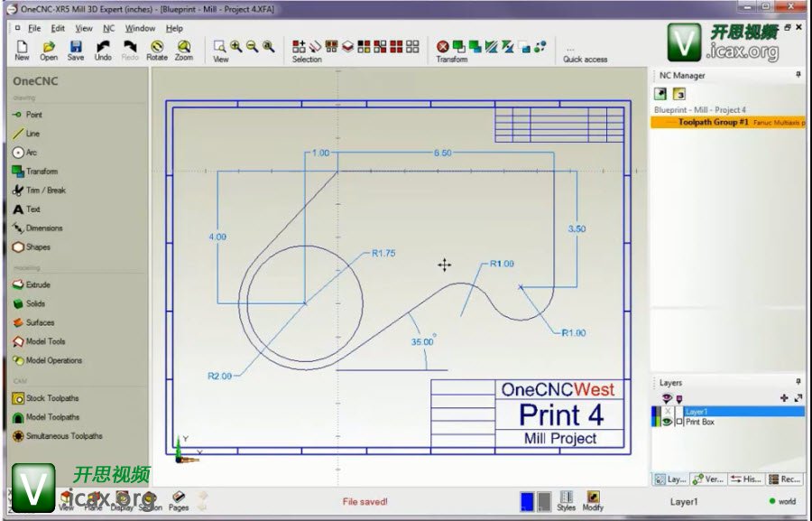Open Stock Toolpaths in CAM section
This screenshot has width=812, height=521.
point(46,398)
